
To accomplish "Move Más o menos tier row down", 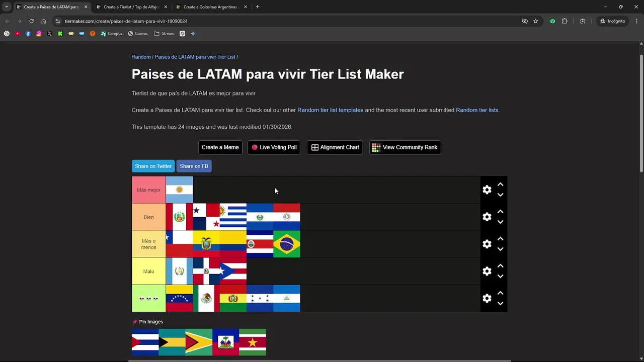I will [500, 249].
